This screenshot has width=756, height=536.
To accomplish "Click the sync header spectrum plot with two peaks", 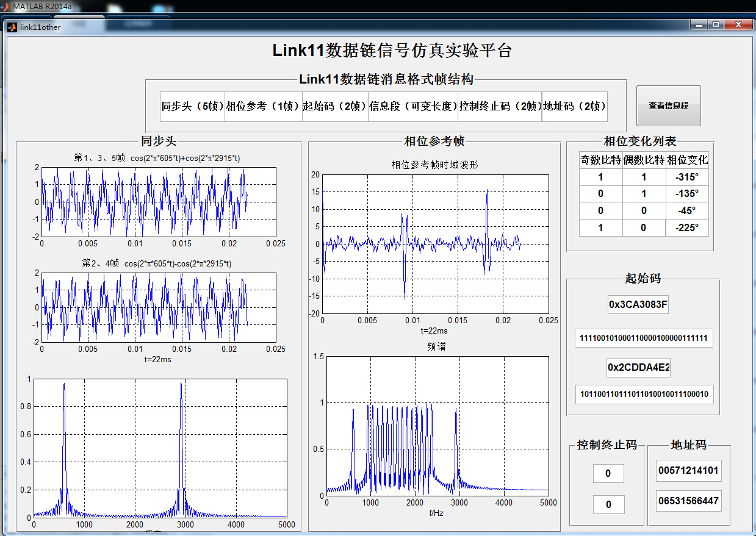I will click(160, 448).
